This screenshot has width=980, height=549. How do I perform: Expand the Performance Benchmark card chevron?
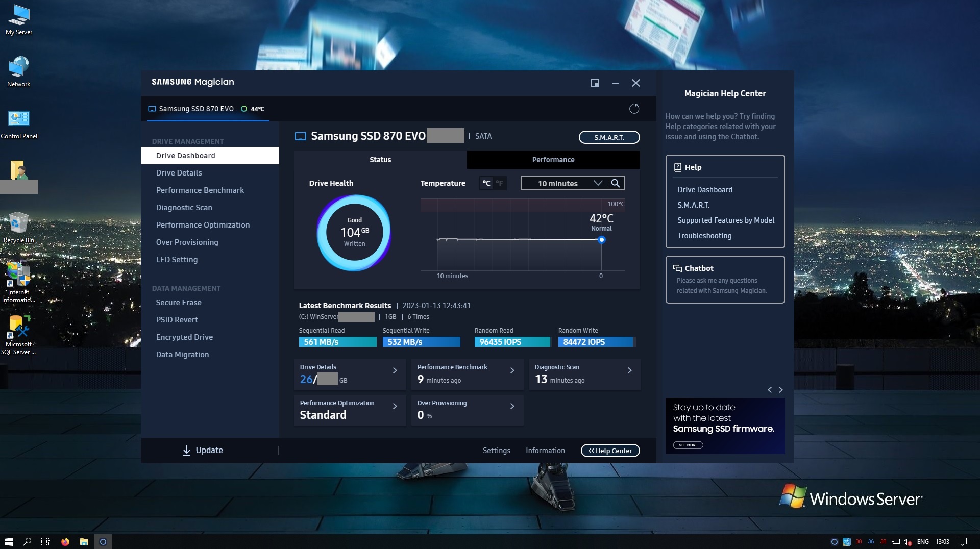(512, 370)
